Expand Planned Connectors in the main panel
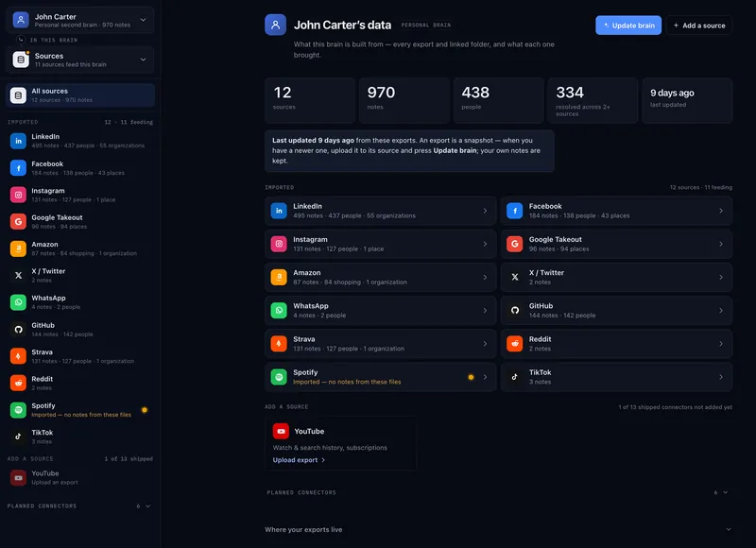The height and width of the screenshot is (548, 756). pos(498,492)
